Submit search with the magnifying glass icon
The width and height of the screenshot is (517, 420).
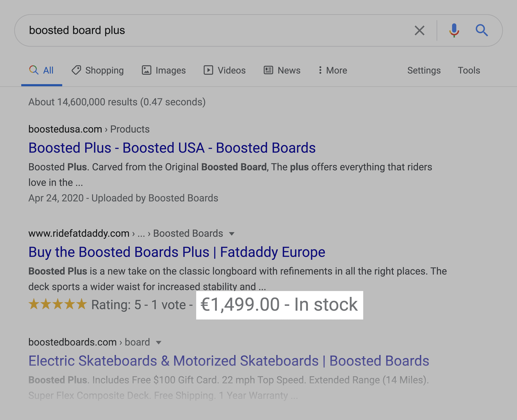pyautogui.click(x=482, y=30)
